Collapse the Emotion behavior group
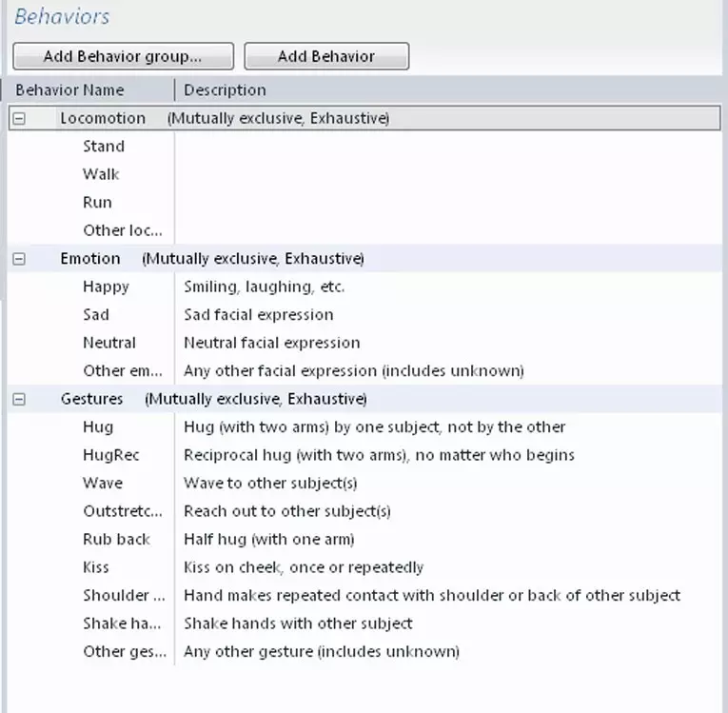The width and height of the screenshot is (728, 713). tap(19, 259)
